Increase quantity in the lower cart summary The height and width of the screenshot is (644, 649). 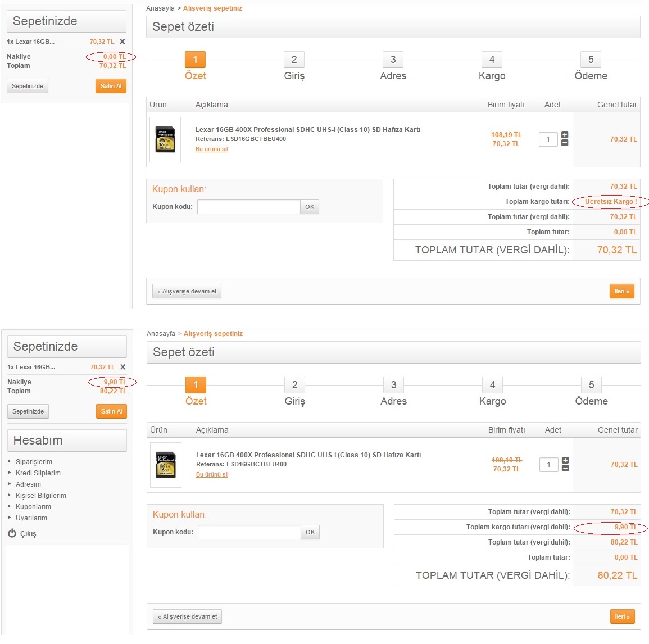[x=565, y=460]
